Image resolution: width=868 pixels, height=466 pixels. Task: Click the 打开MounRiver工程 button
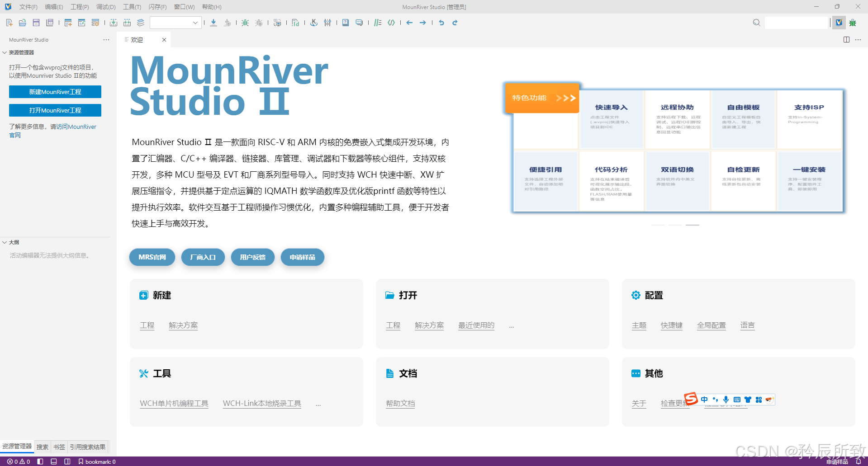tap(55, 110)
